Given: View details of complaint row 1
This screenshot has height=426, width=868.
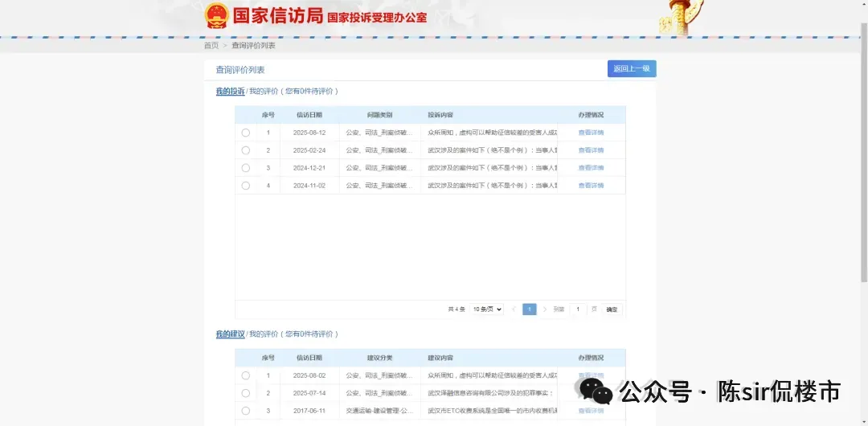Looking at the screenshot, I should pos(591,133).
